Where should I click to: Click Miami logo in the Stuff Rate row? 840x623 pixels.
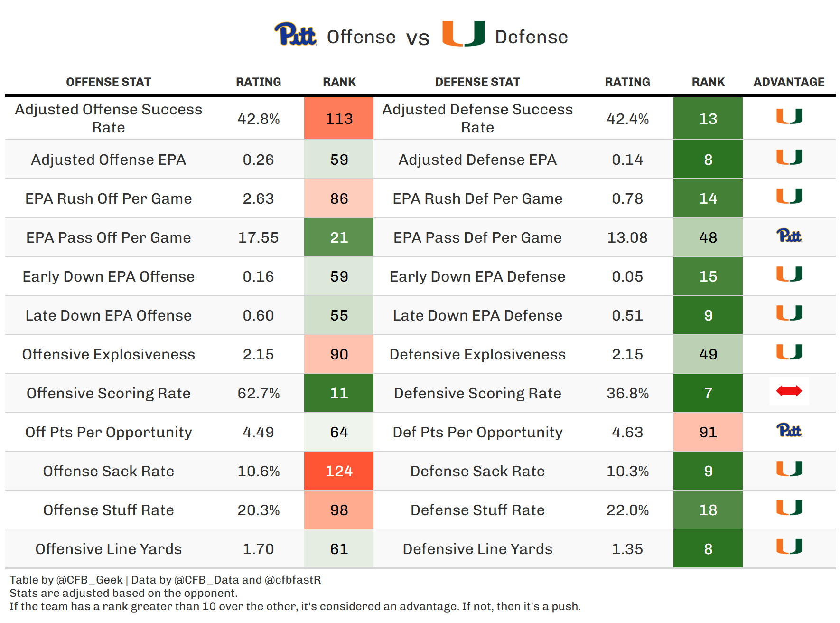[x=789, y=508]
